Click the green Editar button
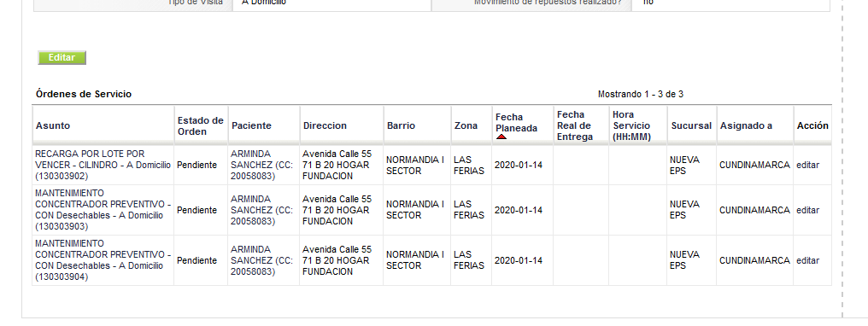868x326 pixels. click(x=62, y=57)
